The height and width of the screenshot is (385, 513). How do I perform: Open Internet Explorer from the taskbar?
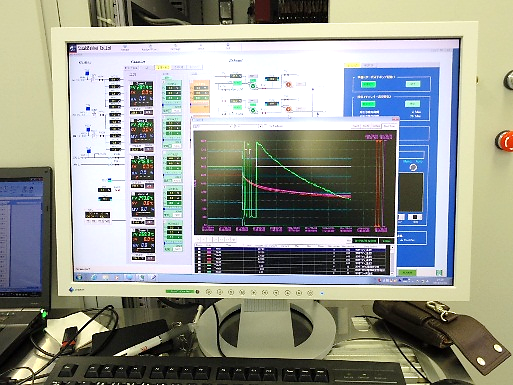(x=94, y=277)
